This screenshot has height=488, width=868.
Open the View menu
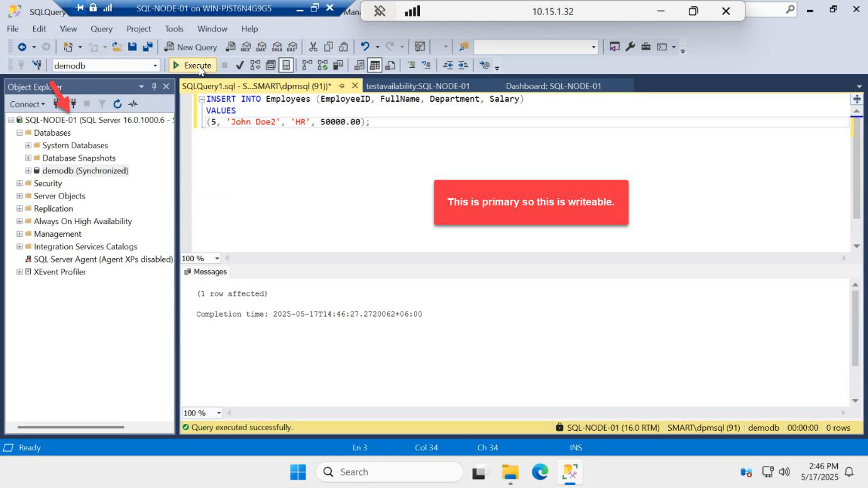pyautogui.click(x=68, y=29)
